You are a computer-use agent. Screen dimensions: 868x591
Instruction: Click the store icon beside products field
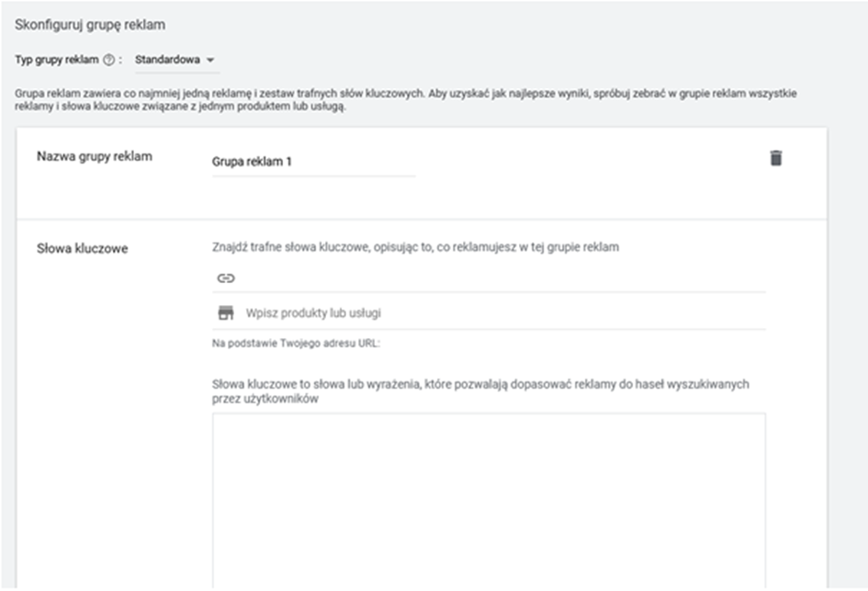coord(226,313)
